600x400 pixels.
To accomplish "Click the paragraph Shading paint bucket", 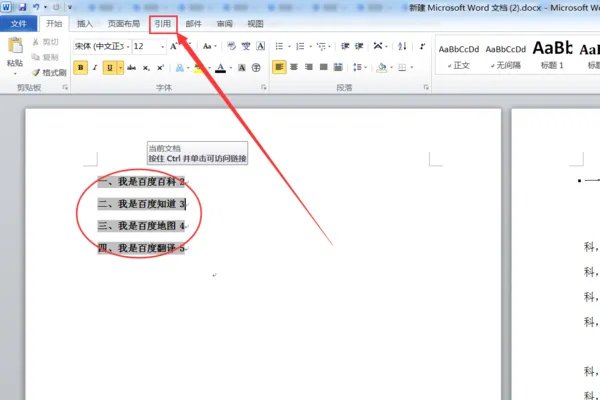I will [382, 68].
